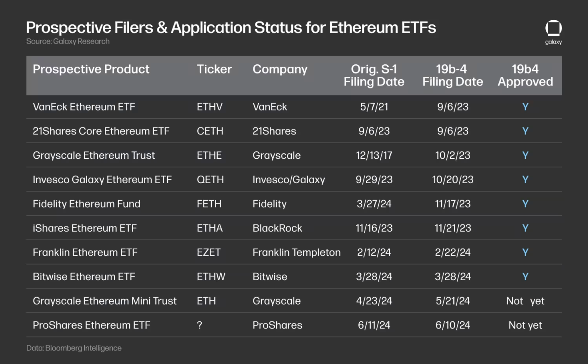Click the question mark ticker for ProShares
This screenshot has height=364, width=588.
pyautogui.click(x=199, y=325)
